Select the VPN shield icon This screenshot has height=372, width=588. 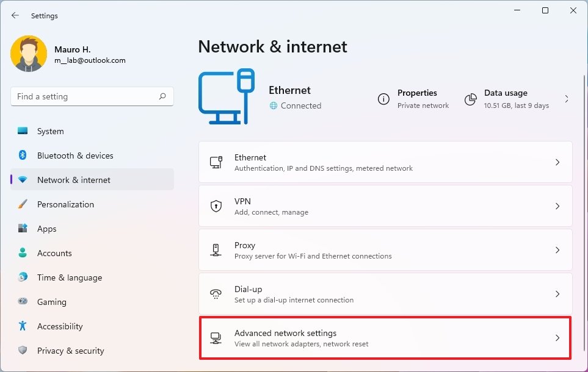216,206
